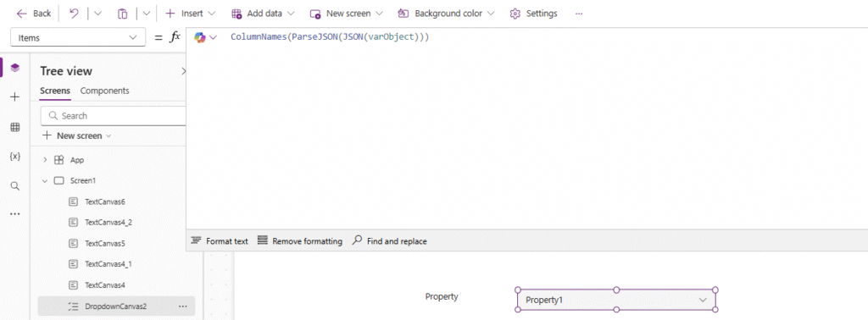Click the Tree view heading
868x320 pixels.
point(66,71)
